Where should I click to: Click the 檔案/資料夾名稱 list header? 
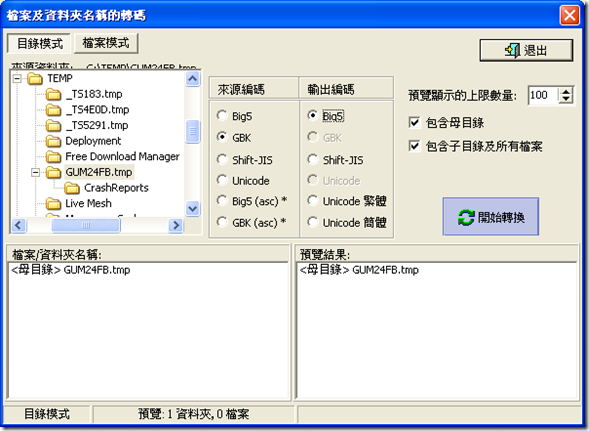point(148,254)
